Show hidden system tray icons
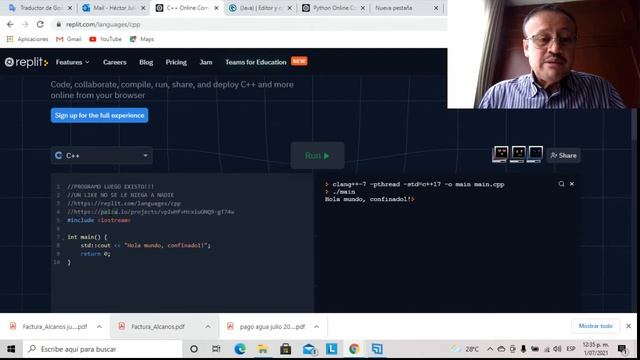 pyautogui.click(x=490, y=349)
